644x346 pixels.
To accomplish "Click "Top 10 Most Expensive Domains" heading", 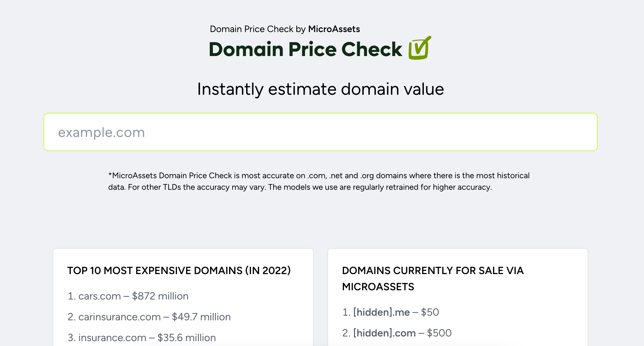I will (179, 271).
